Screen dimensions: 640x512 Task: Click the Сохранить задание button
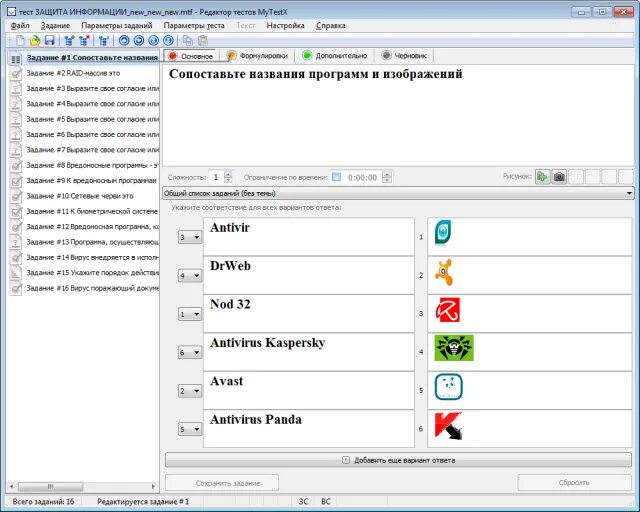click(222, 483)
